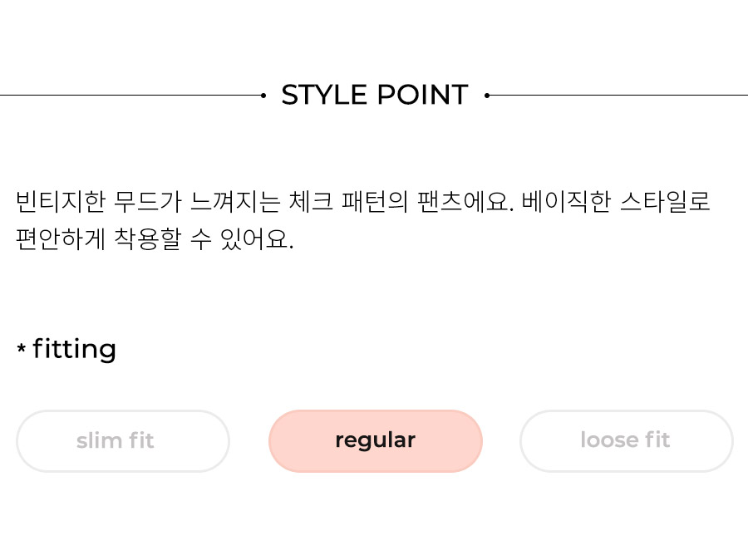Click the word 팬츠에요 in the description
The image size is (748, 560).
click(x=463, y=201)
